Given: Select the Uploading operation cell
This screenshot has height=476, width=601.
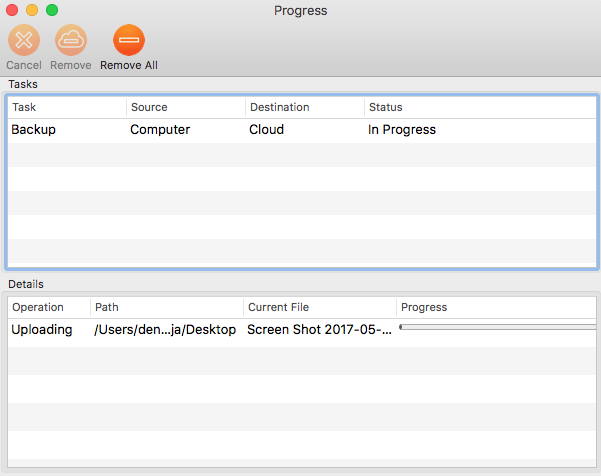Looking at the screenshot, I should (42, 330).
